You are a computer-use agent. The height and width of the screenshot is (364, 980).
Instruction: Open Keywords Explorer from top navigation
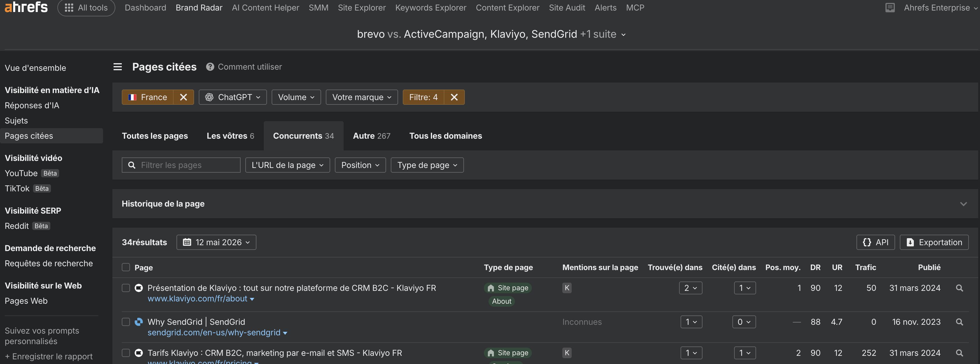[x=431, y=8]
